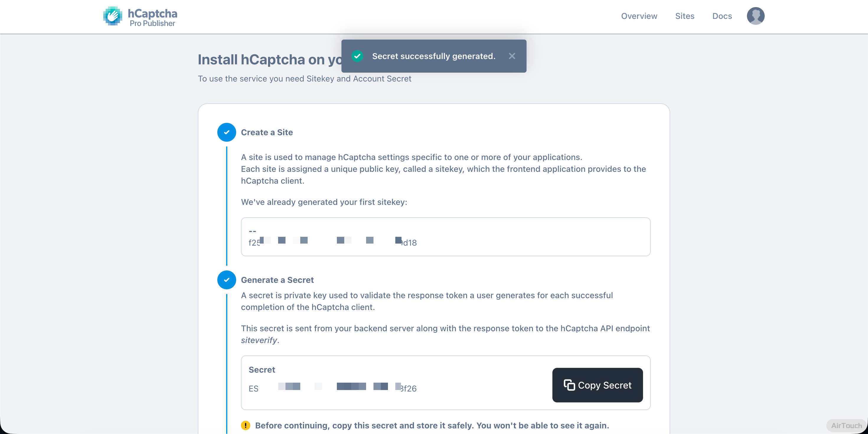
Task: Click the Create a Site heading
Action: click(267, 133)
